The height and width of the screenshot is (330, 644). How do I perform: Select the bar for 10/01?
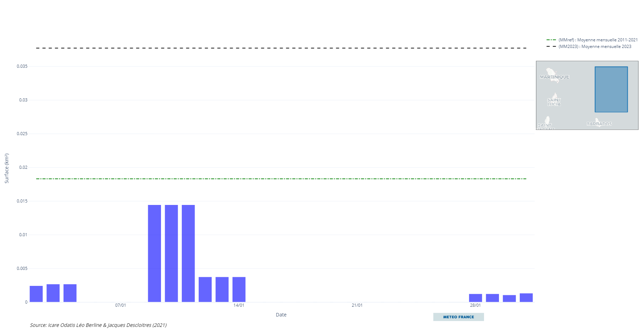tap(171, 253)
